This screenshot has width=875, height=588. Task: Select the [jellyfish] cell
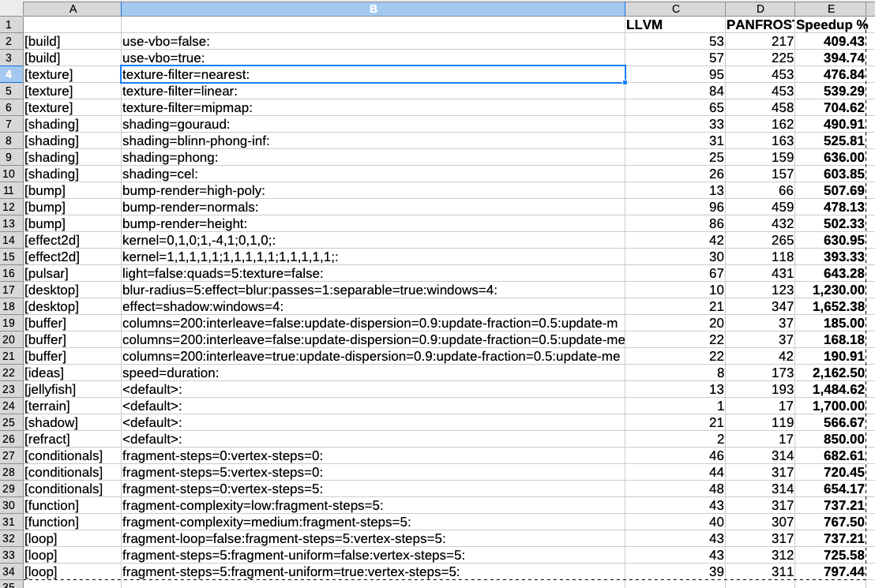(72, 389)
